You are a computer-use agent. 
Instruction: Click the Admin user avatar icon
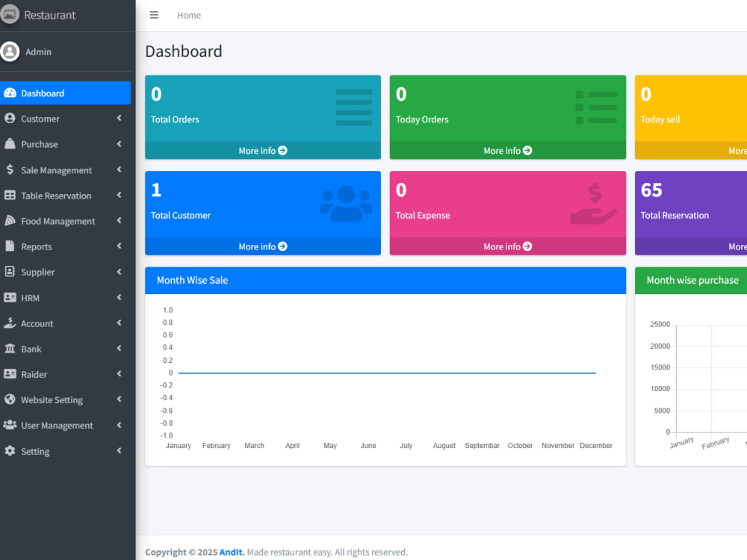pos(10,52)
